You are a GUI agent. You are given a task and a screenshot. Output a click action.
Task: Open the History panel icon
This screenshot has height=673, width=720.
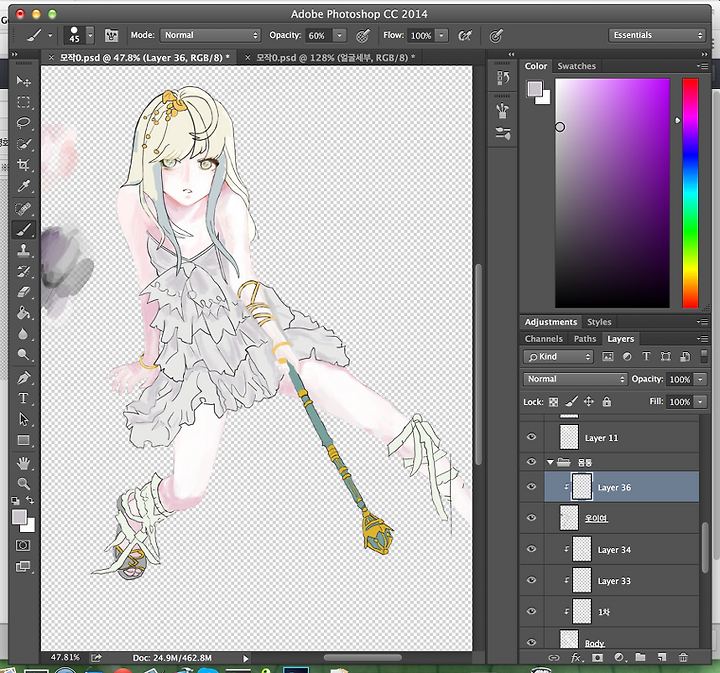503,78
